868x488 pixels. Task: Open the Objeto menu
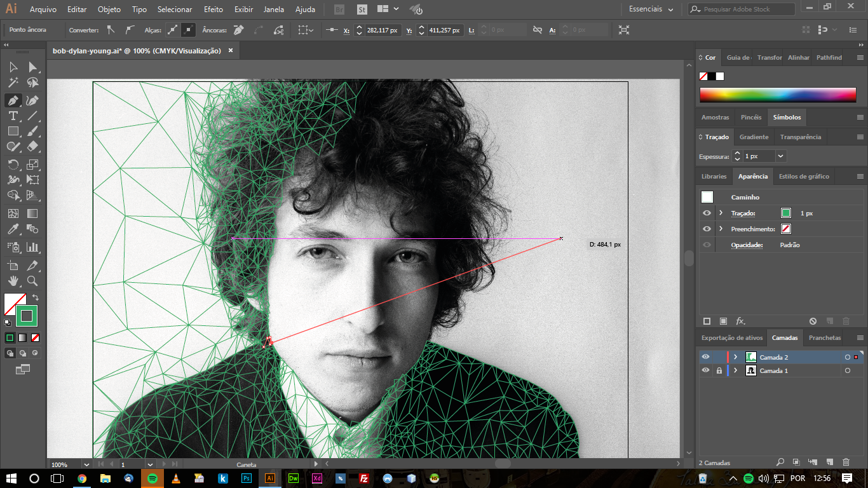click(109, 10)
